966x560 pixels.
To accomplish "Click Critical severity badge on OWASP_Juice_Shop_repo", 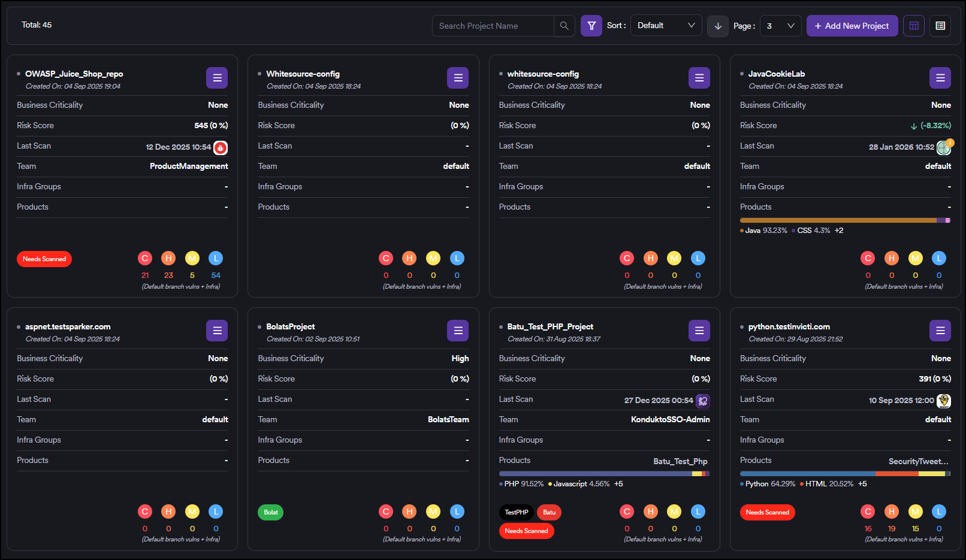I will click(145, 258).
